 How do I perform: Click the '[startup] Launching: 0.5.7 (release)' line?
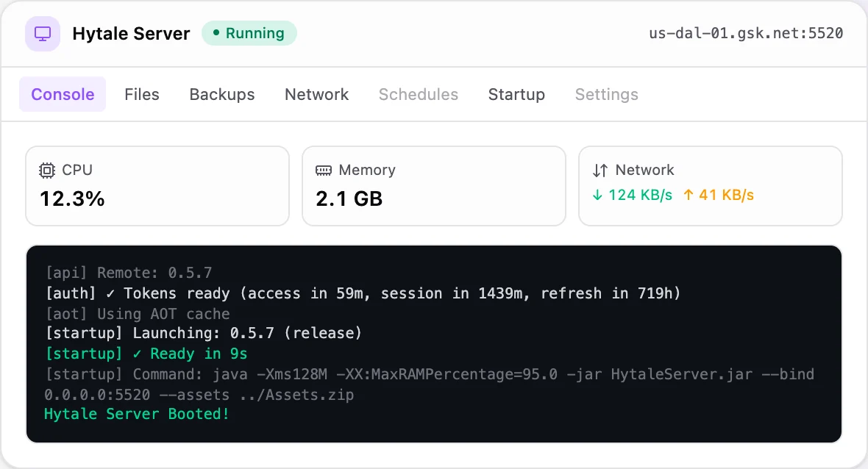click(204, 333)
